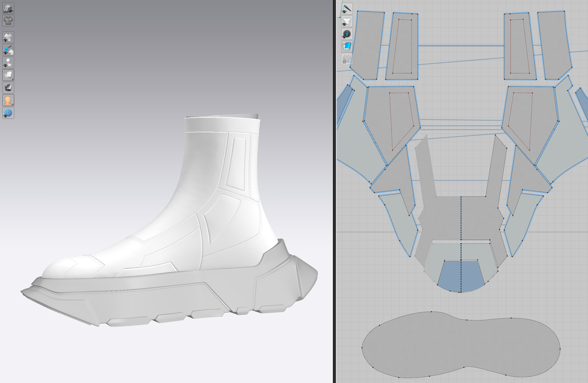Click the rectangular embossed panel on boot shaft
Image resolution: width=588 pixels, height=383 pixels.
236,164
